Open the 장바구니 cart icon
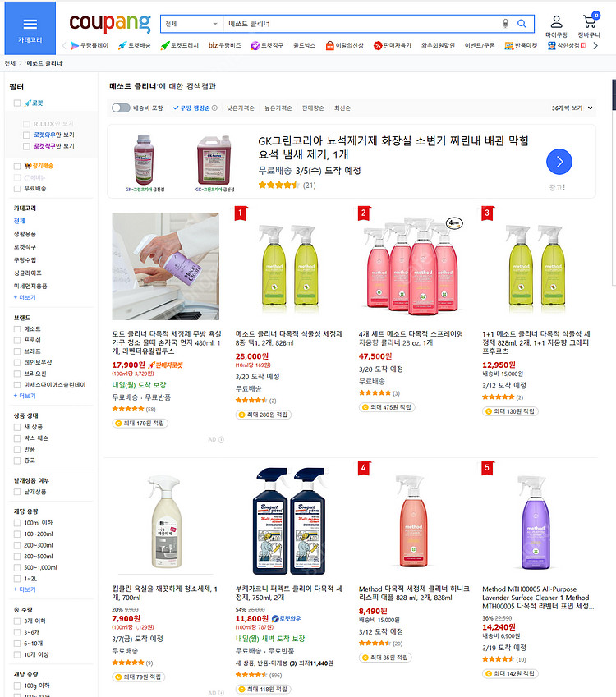Screen dimensions: 616x697 tap(590, 26)
